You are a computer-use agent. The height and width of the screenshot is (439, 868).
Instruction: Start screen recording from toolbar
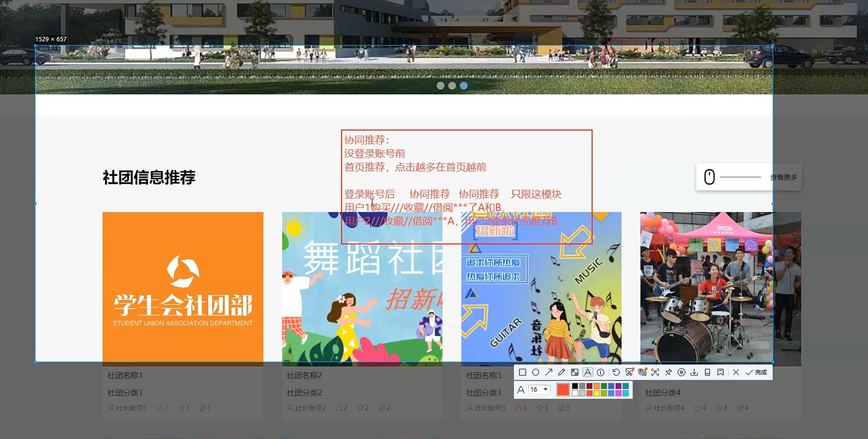(681, 372)
